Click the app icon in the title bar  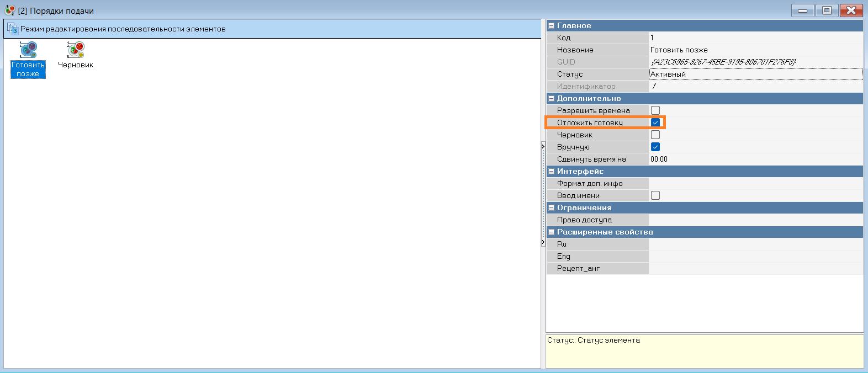click(9, 10)
